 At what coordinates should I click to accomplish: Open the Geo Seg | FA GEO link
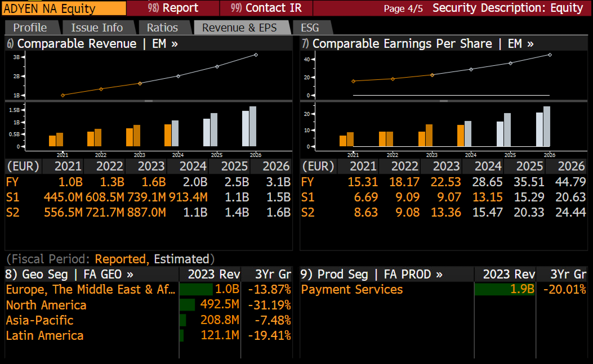tap(69, 274)
